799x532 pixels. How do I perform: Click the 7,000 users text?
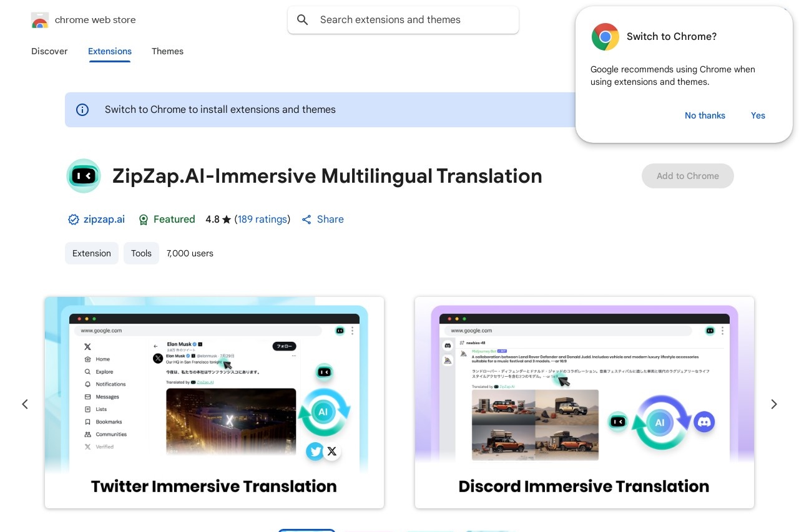190,253
